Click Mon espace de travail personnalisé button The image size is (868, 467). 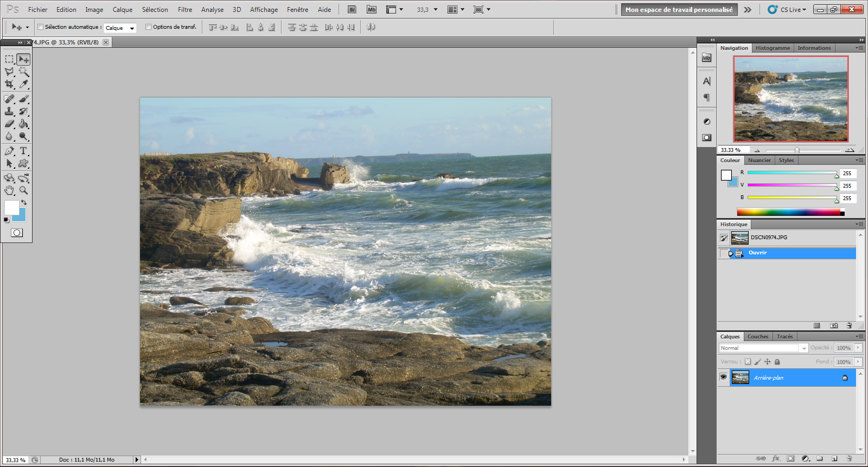click(x=679, y=10)
